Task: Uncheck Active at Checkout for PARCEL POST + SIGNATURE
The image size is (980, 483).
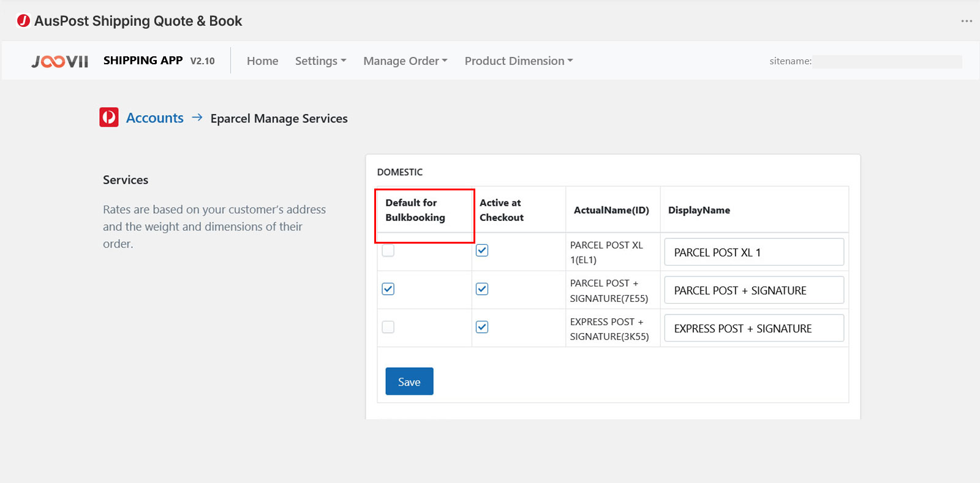Action: pos(482,289)
